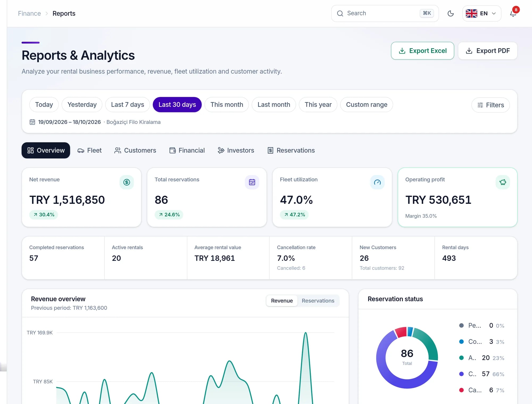Go to the Investors tab

tap(236, 150)
